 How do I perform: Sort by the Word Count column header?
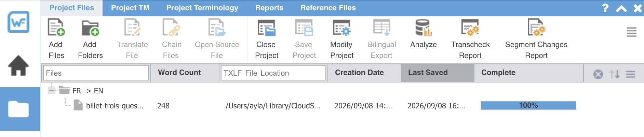185,73
